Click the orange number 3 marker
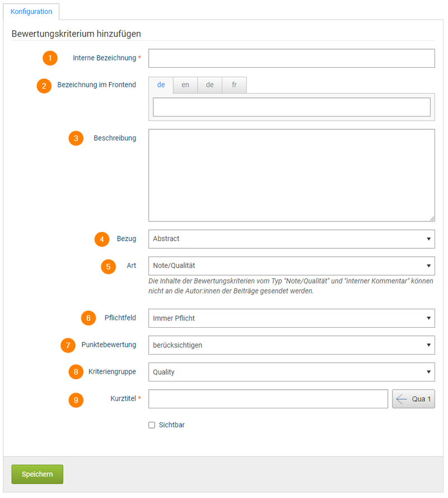Screen dimensions: 448x498 pyautogui.click(x=76, y=138)
